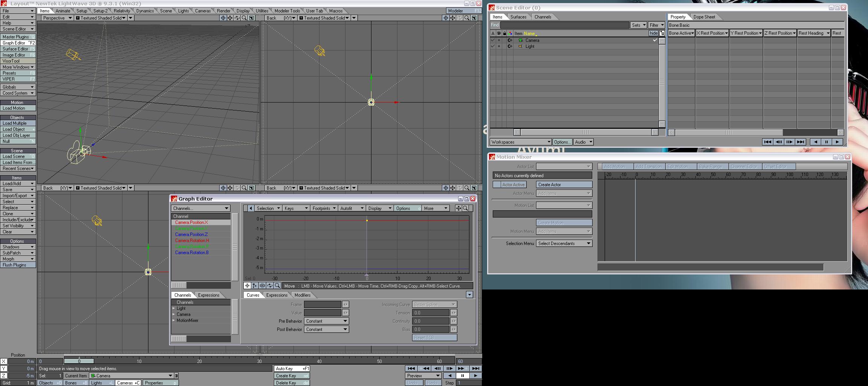Switch edit mode to Lights
Screen dimensions: 868x386
[x=102, y=383]
